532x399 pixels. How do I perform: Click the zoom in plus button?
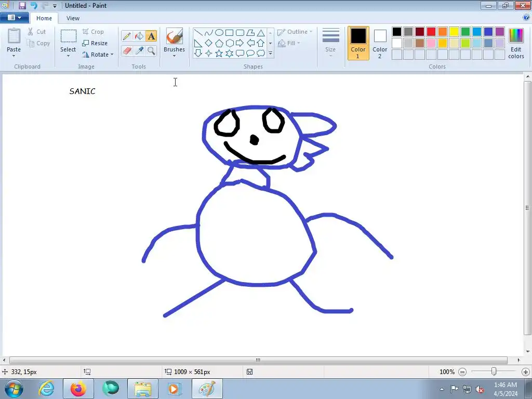526,372
